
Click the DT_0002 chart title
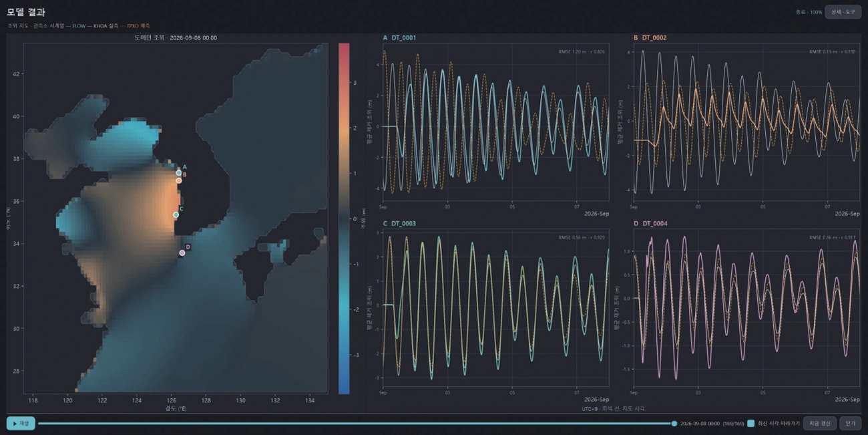coord(654,38)
